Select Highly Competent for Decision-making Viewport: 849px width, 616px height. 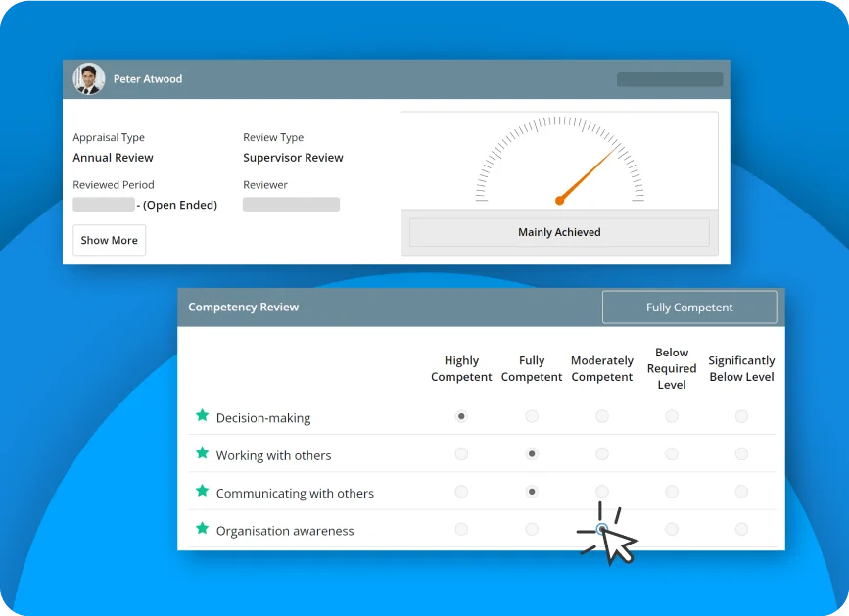[461, 416]
